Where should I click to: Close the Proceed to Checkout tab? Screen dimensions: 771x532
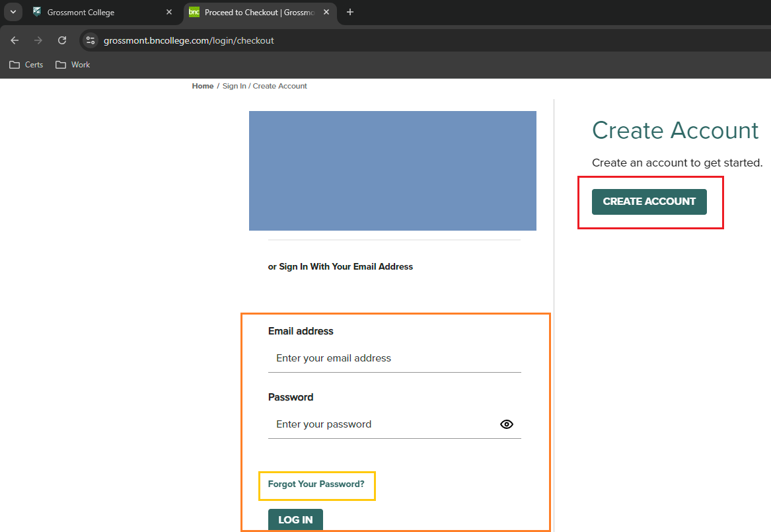coord(326,12)
